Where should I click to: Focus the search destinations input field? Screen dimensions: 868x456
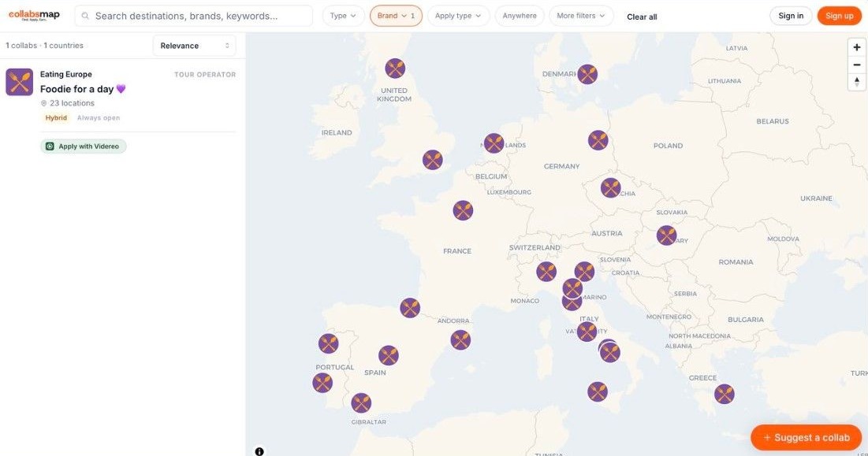(x=194, y=16)
